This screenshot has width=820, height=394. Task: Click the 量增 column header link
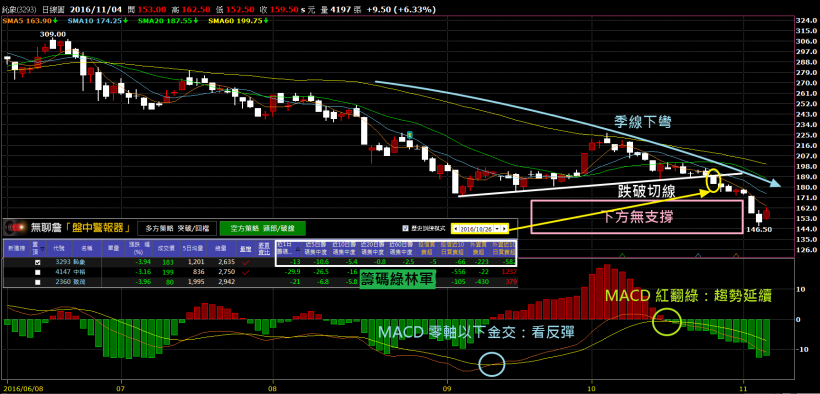245,249
